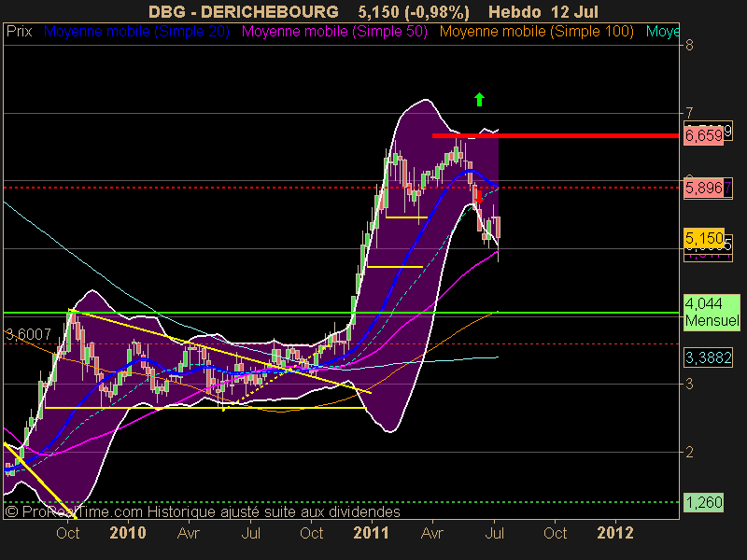Click the DBG - DERICHEBOURG chart title
This screenshot has height=560, width=747.
244,11
